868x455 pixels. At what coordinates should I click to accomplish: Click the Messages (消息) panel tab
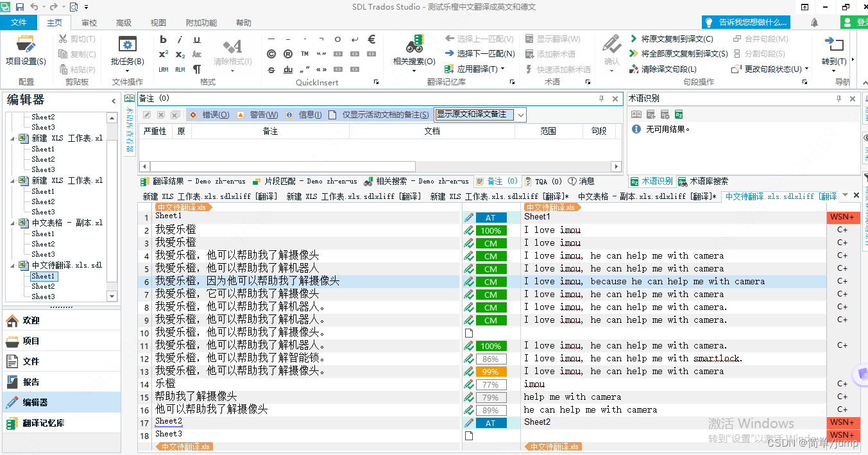click(581, 182)
